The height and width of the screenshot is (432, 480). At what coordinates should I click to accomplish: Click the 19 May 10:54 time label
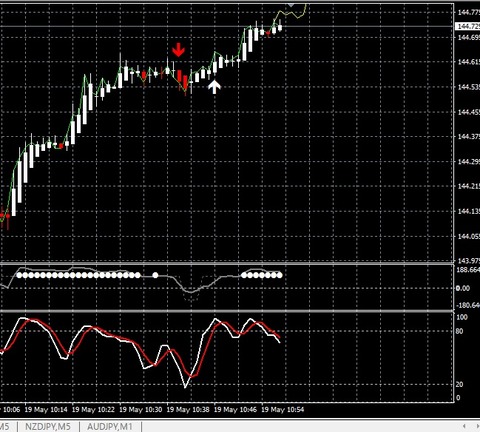coord(283,409)
